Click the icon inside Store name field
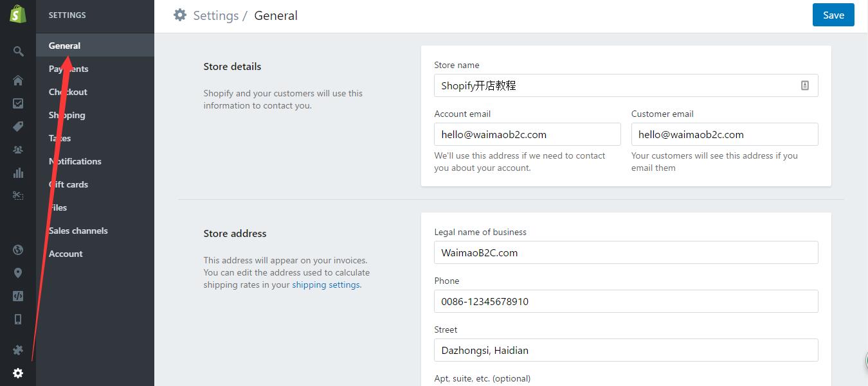Viewport: 868px width, 386px height. click(805, 85)
